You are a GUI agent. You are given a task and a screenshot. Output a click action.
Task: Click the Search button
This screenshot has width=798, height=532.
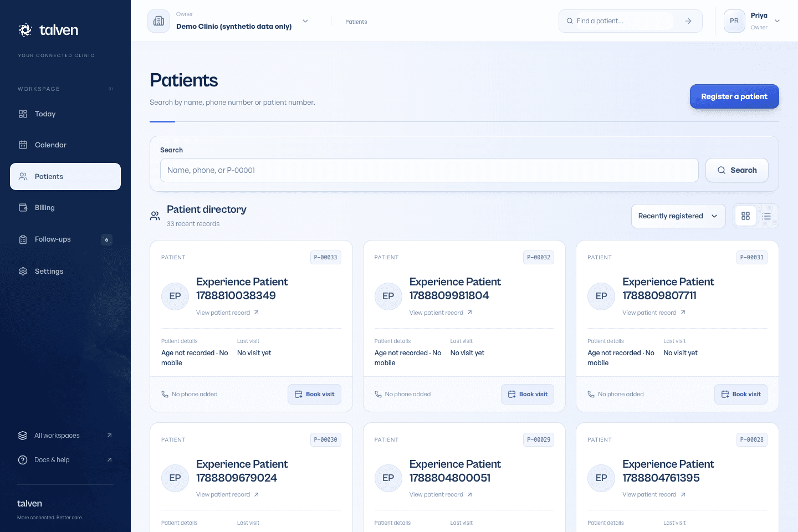(x=736, y=170)
